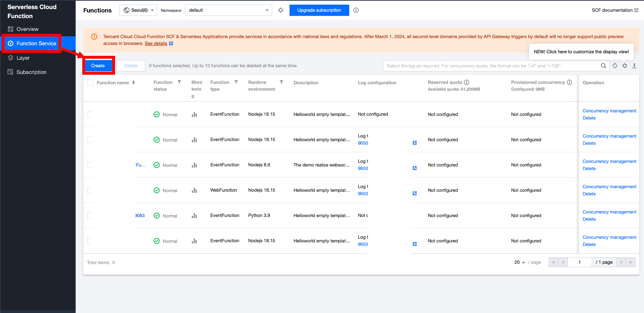Select the WebFunction row checkbox
644x313 pixels.
coord(90,190)
